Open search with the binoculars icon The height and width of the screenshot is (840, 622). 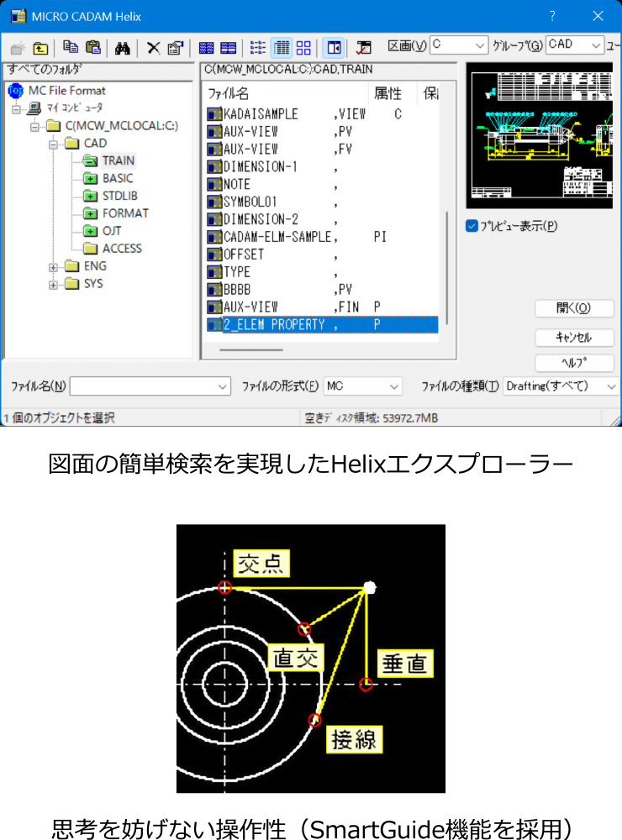pyautogui.click(x=122, y=48)
